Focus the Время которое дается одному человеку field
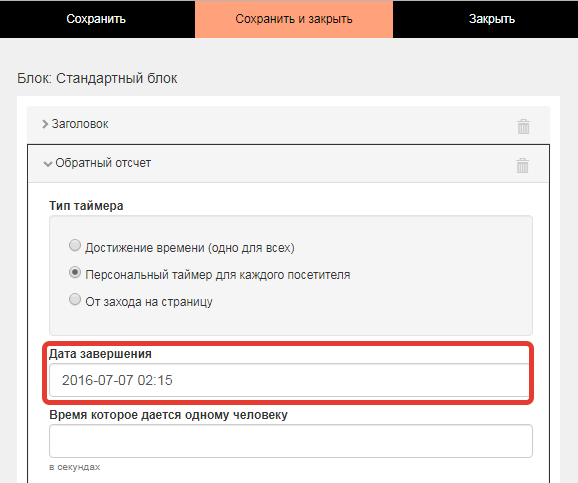 [x=291, y=441]
